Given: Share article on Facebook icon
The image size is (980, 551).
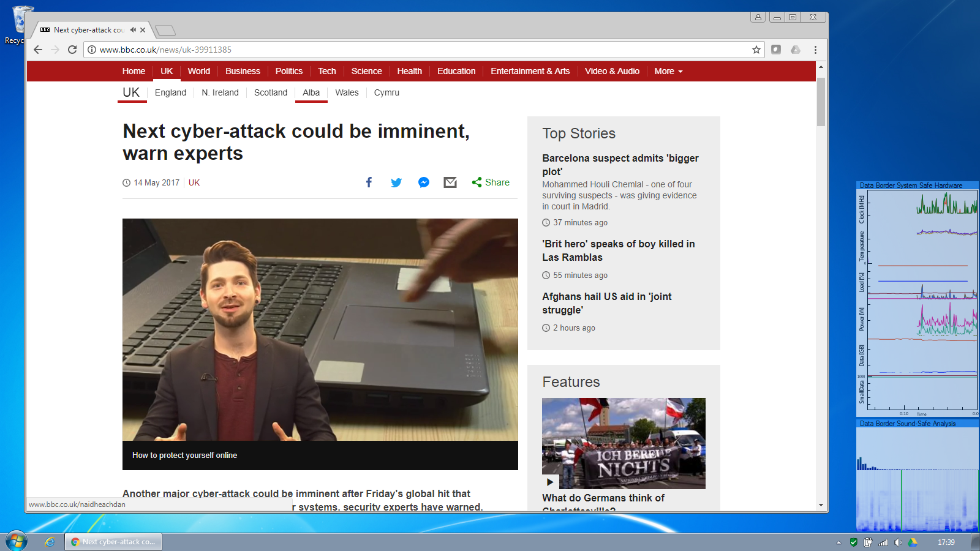Looking at the screenshot, I should [x=369, y=182].
